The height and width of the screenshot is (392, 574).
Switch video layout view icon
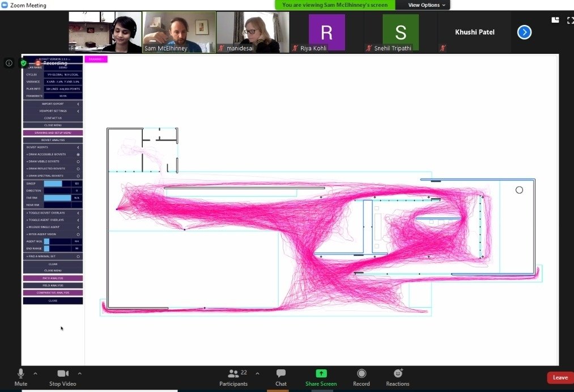[555, 20]
